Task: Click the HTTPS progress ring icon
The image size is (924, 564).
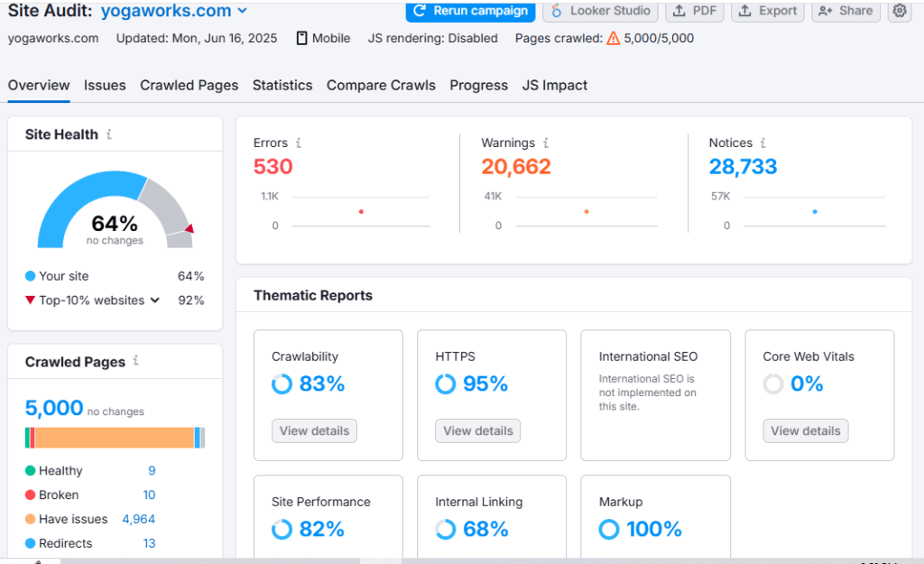Action: point(446,384)
